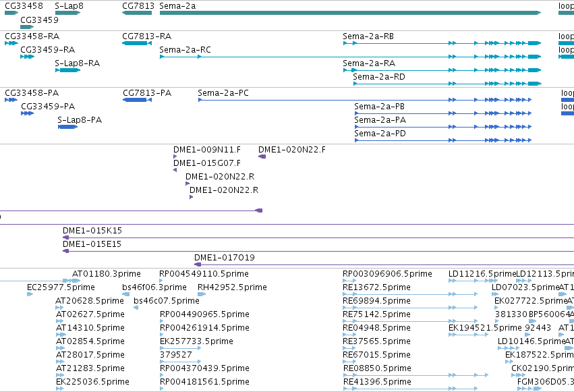Click clone DME1-017O19

pos(384,264)
